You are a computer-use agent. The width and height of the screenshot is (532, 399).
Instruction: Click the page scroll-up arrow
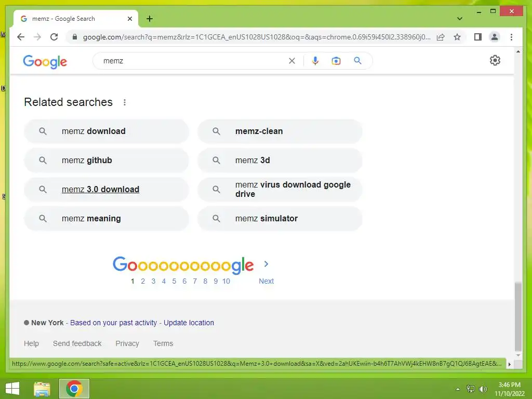[518, 51]
